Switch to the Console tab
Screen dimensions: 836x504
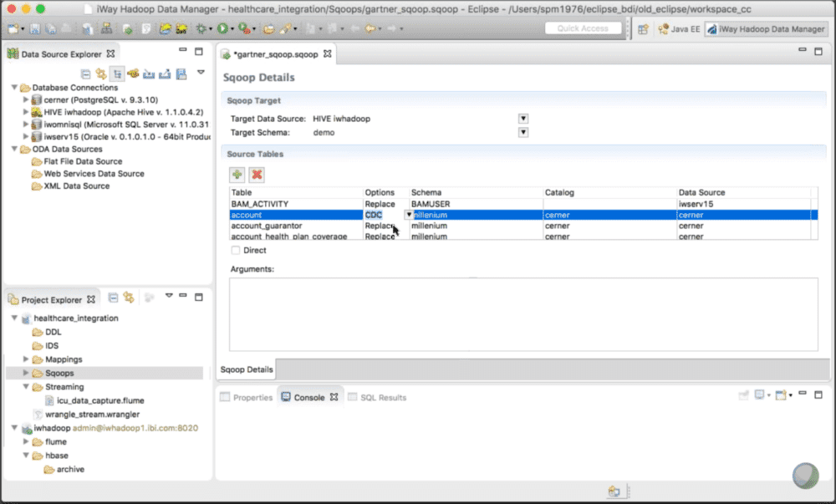coord(308,397)
